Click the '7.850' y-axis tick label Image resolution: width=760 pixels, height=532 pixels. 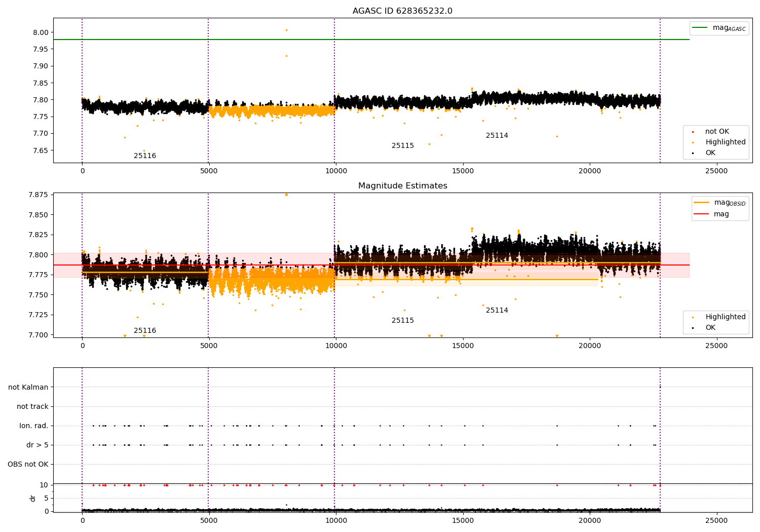tap(39, 215)
